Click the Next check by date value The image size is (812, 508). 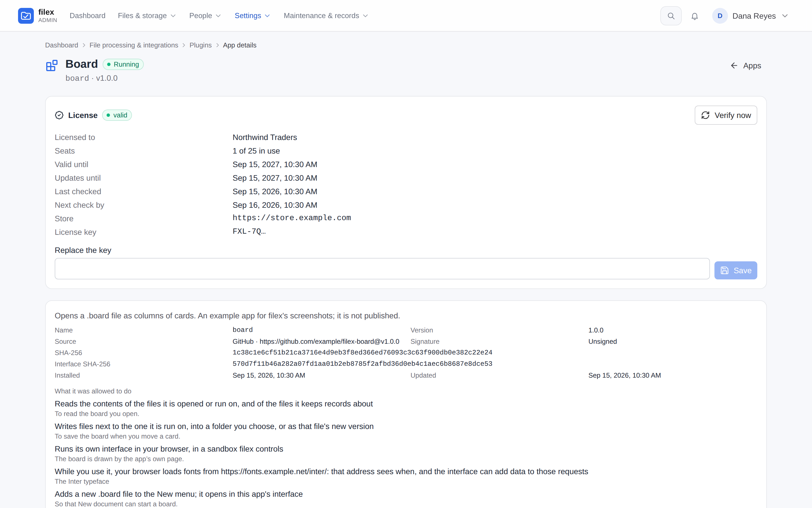[x=275, y=205]
